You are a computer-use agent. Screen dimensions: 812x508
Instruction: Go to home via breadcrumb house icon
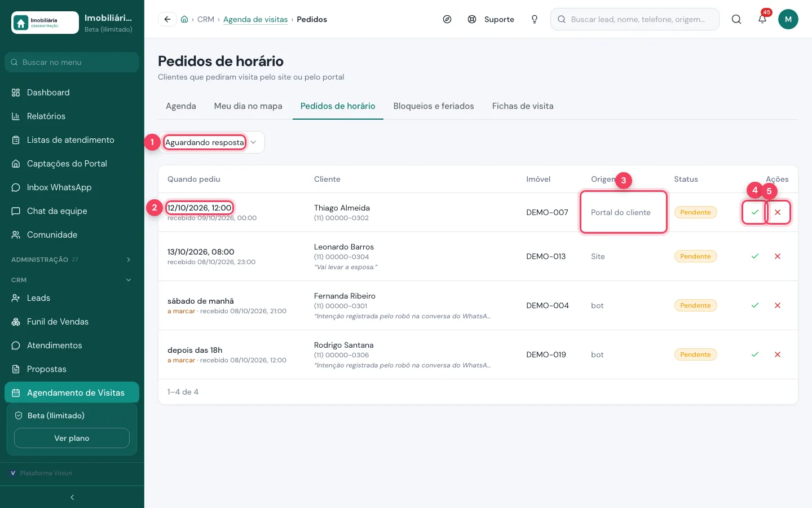click(x=184, y=19)
